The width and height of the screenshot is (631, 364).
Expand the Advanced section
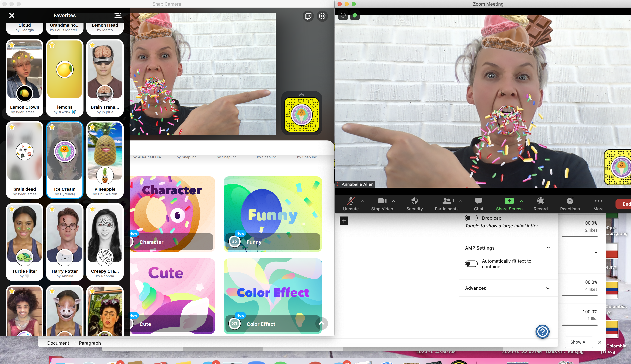(x=548, y=288)
